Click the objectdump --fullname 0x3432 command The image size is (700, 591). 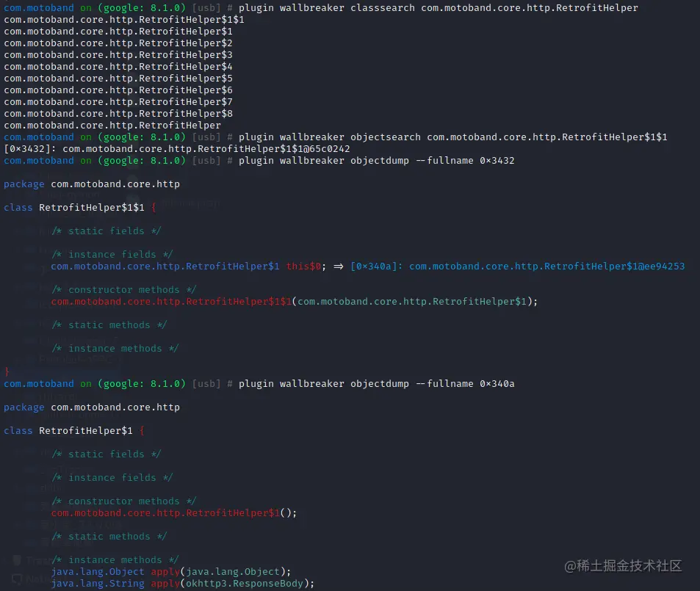376,161
